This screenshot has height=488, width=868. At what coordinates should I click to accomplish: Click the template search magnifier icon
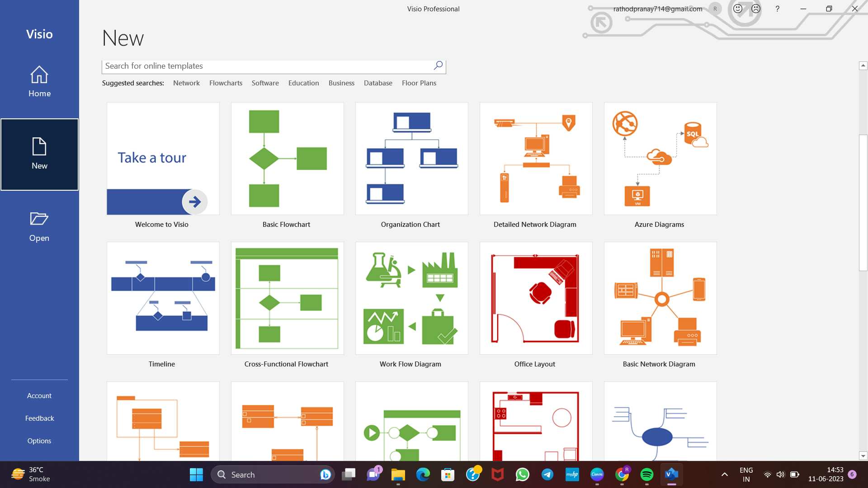tap(437, 66)
